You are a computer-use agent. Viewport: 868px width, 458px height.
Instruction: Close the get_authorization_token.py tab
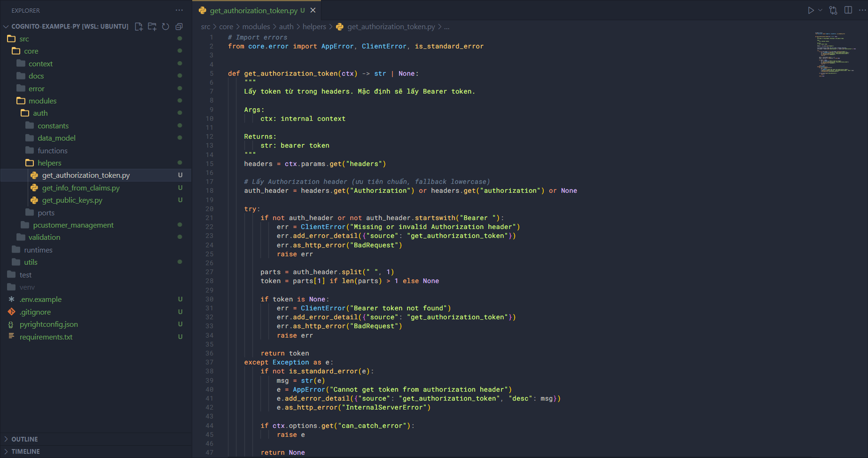pos(313,10)
